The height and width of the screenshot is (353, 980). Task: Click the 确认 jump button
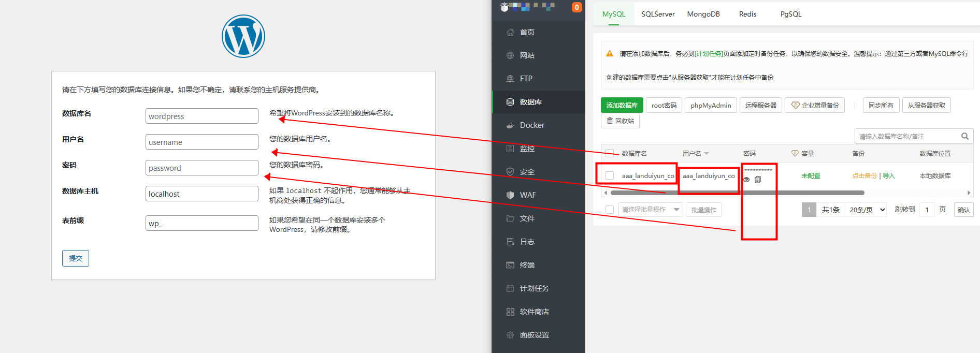click(964, 210)
